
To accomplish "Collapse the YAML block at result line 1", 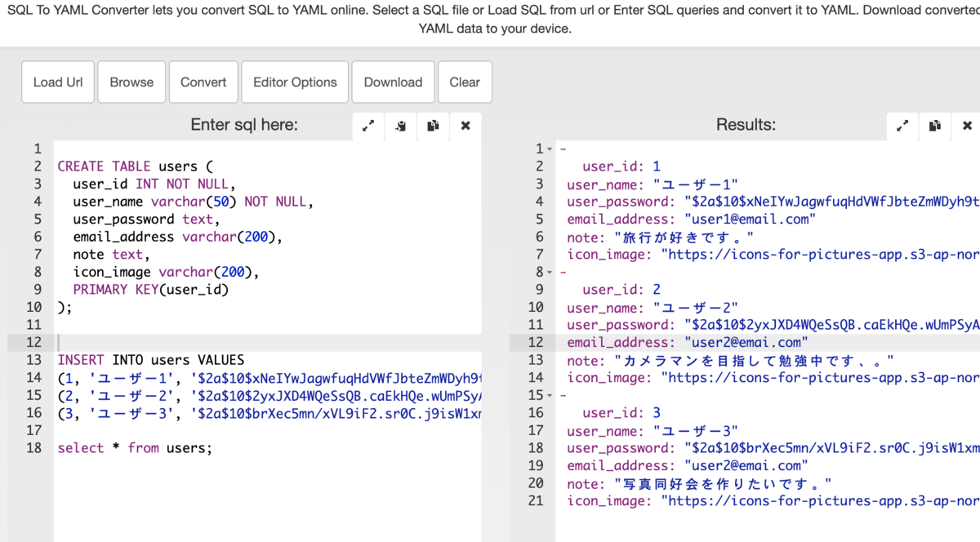I will pyautogui.click(x=550, y=149).
